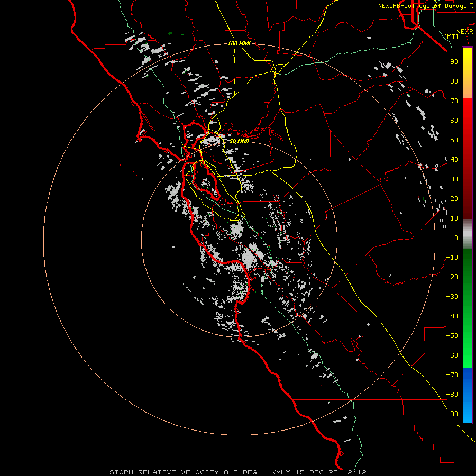Click the -70 scale value
476x476 pixels.
[452, 375]
